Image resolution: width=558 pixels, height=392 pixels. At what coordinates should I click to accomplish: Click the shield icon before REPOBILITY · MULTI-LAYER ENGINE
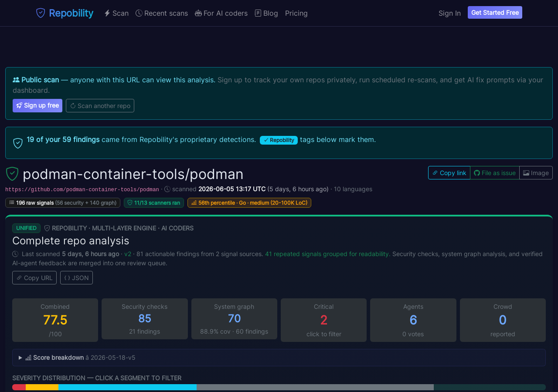click(47, 228)
